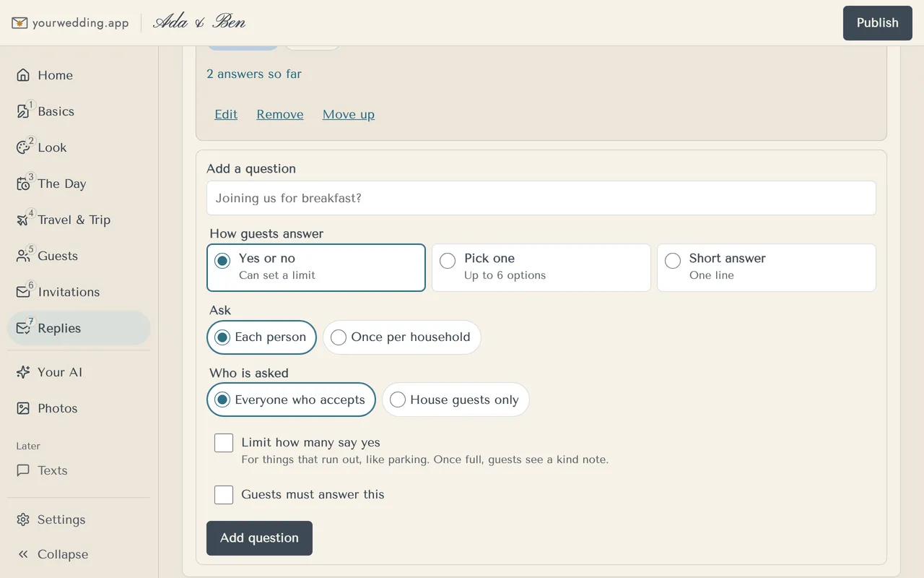Select Yes or no answer type
The width and height of the screenshot is (924, 578).
[x=316, y=267]
